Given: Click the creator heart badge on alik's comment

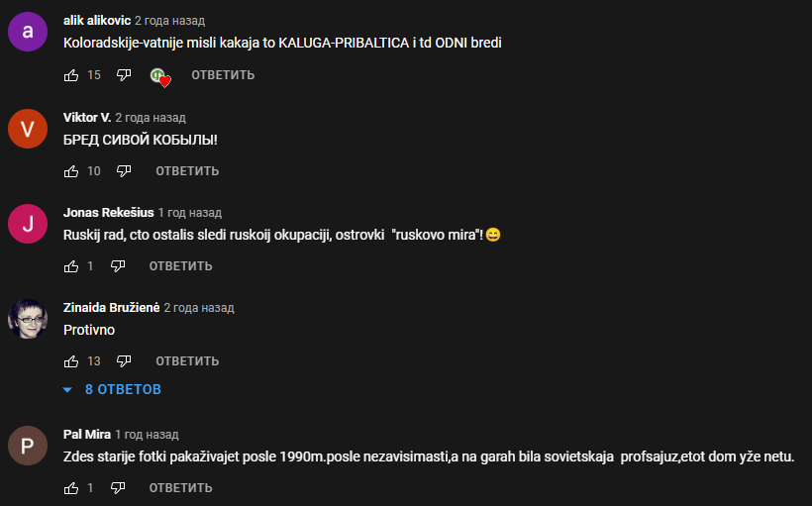Looking at the screenshot, I should point(160,77).
